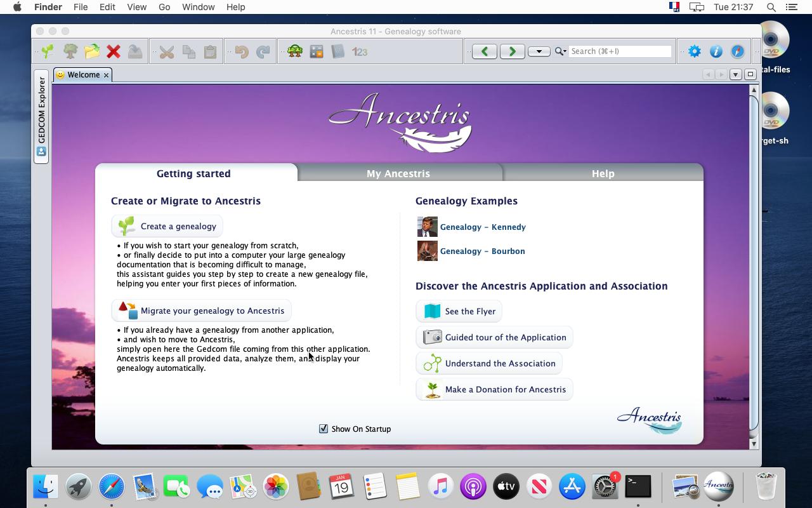The image size is (812, 508).
Task: Select the Getting started tab
Action: (193, 173)
